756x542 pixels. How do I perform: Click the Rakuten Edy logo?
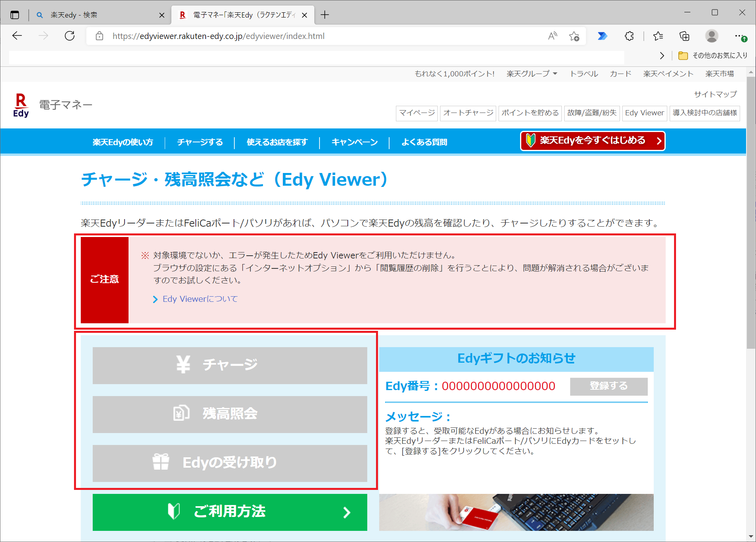tap(21, 105)
